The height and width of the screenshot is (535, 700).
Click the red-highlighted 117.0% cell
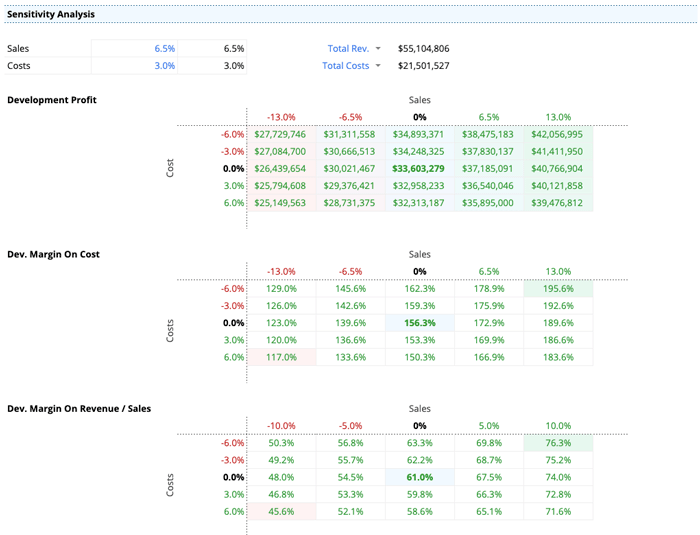[x=281, y=357]
